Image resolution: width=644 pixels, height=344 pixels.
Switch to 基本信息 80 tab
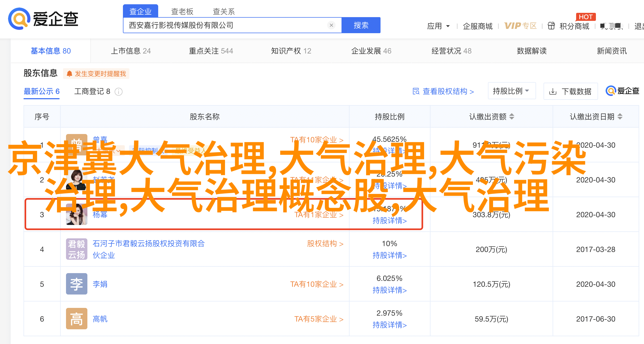point(51,51)
